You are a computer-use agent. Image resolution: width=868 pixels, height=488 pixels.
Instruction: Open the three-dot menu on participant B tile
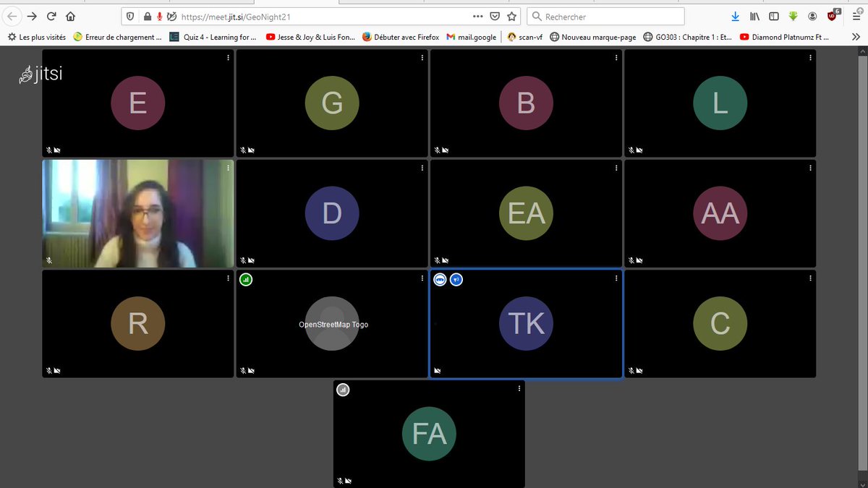click(x=616, y=57)
